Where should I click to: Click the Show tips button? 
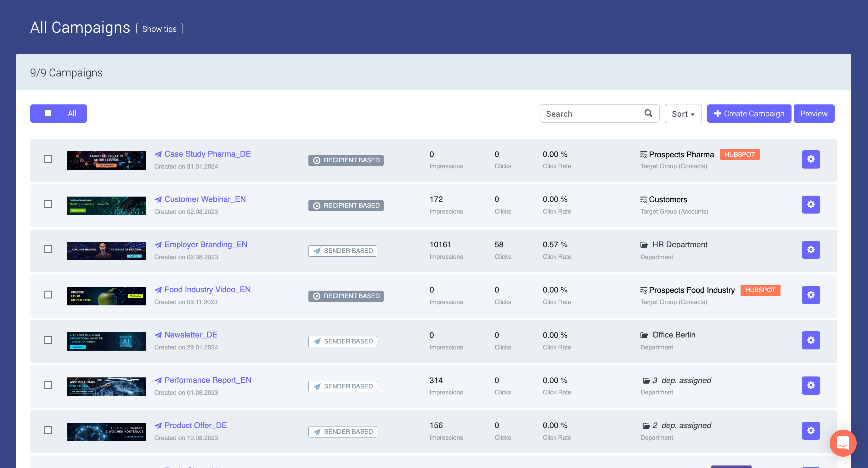pos(159,29)
